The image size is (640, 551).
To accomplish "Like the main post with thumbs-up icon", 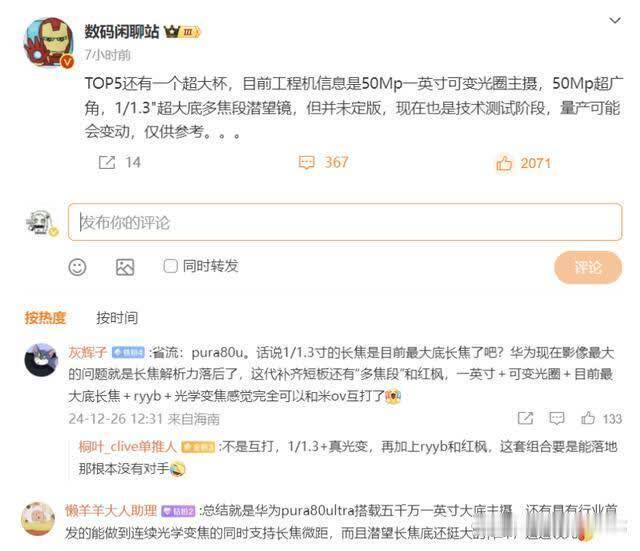I will 504,163.
